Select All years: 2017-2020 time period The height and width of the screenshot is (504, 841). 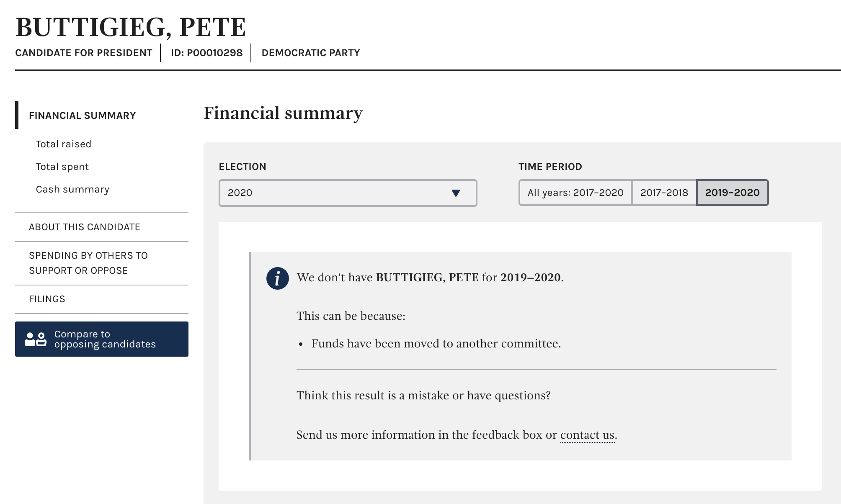[x=575, y=193]
